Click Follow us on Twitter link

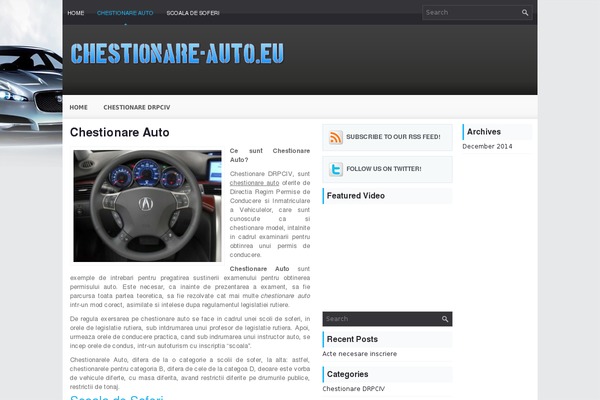pyautogui.click(x=384, y=169)
